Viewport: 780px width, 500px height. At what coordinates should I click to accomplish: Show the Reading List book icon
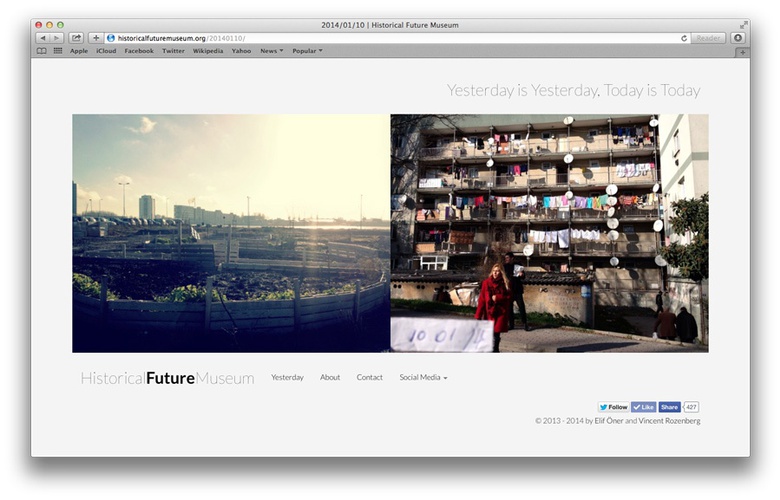(42, 51)
